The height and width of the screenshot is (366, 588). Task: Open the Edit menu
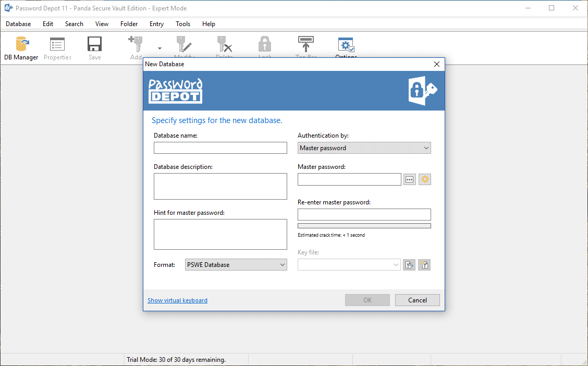[x=48, y=24]
